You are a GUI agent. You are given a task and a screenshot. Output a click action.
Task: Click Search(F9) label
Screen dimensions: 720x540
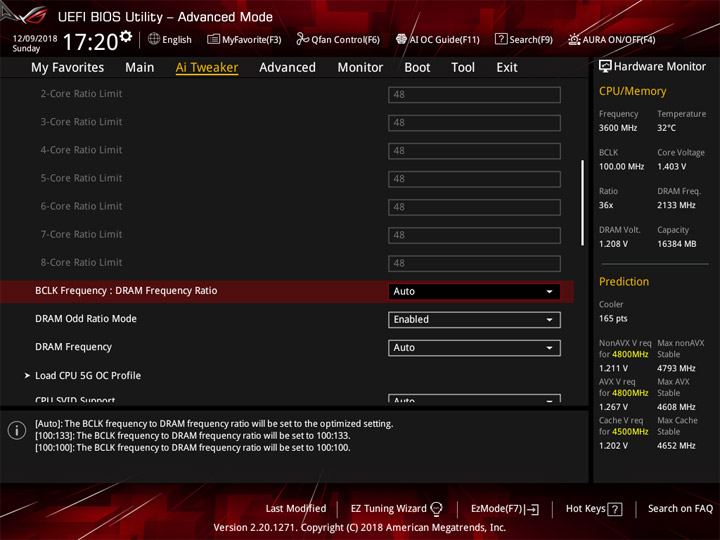[x=531, y=39]
